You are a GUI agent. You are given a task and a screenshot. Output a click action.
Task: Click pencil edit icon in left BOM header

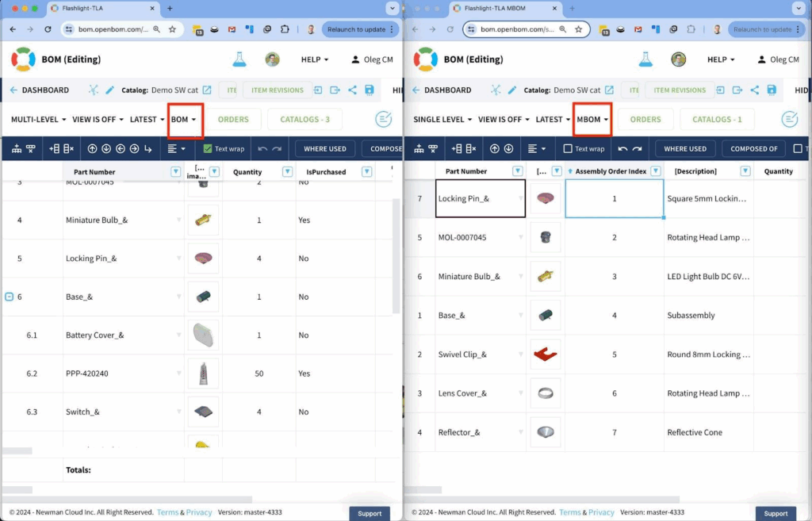tap(110, 90)
